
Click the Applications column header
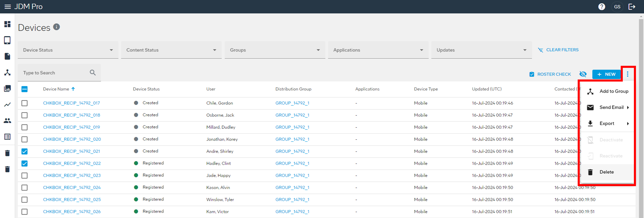(367, 89)
